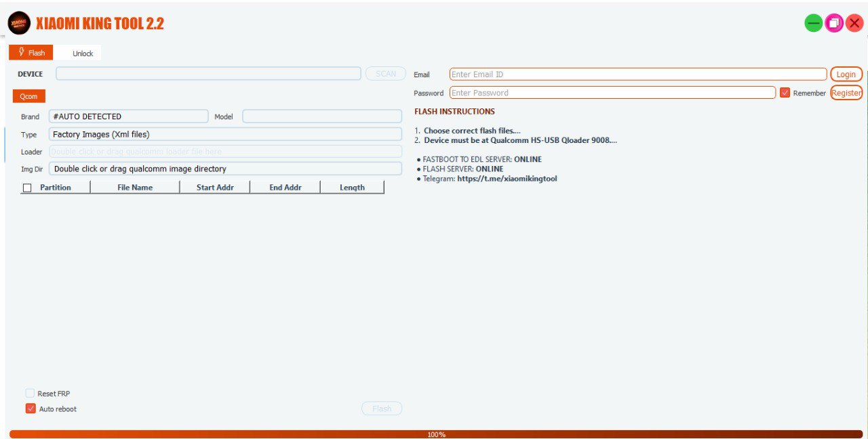This screenshot has height=439, width=868.
Task: Open the Model dropdown
Action: pos(322,117)
